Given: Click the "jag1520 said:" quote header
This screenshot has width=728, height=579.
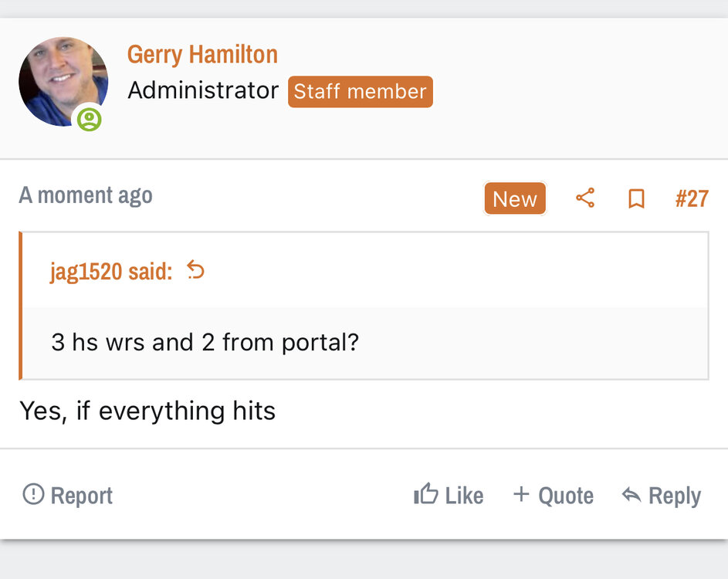Looking at the screenshot, I should [111, 272].
